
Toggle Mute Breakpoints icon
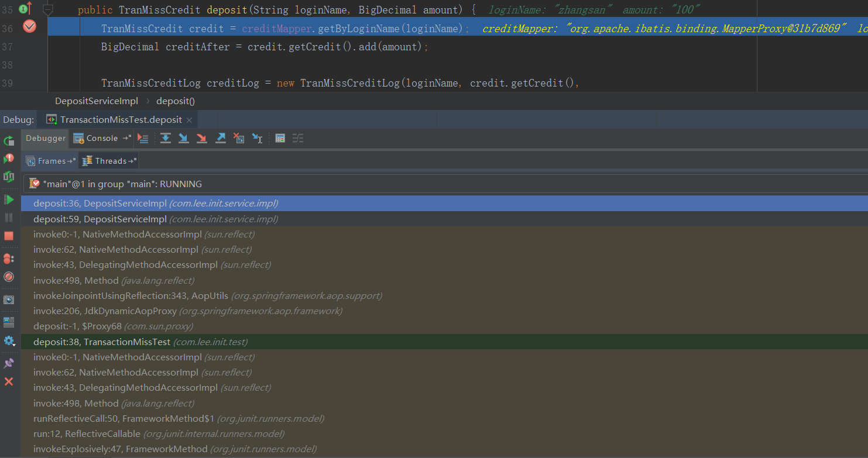[x=9, y=277]
